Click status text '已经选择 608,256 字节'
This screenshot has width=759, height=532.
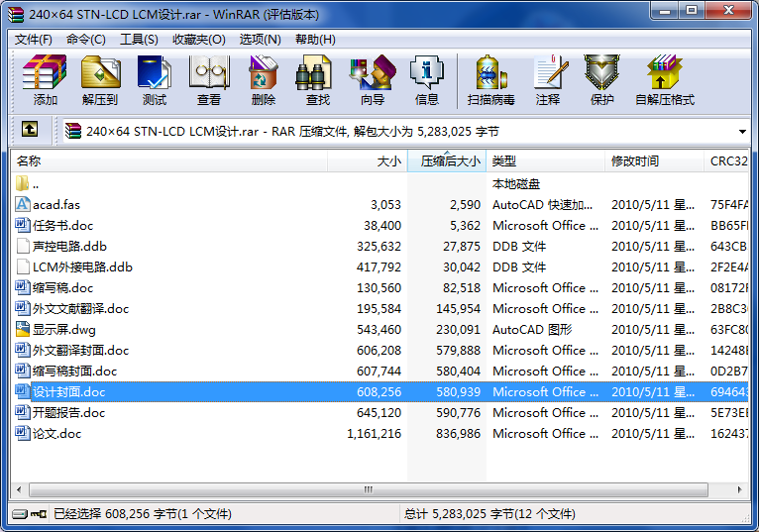click(x=115, y=513)
